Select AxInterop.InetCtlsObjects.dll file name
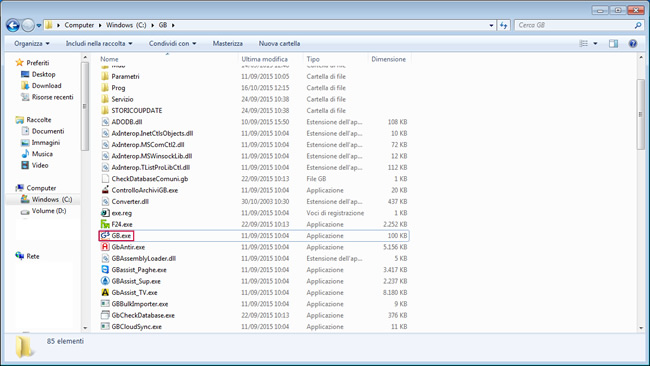This screenshot has height=366, width=650. 152,133
